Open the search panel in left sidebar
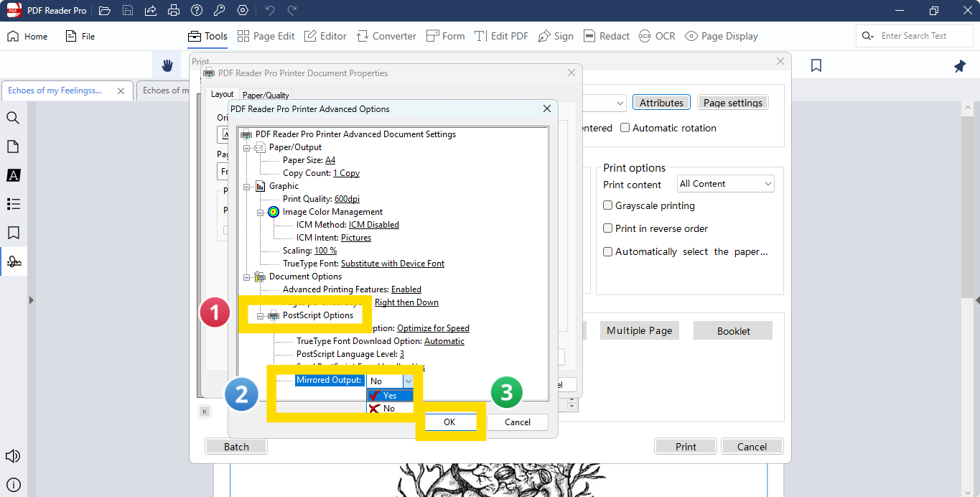 (13, 118)
